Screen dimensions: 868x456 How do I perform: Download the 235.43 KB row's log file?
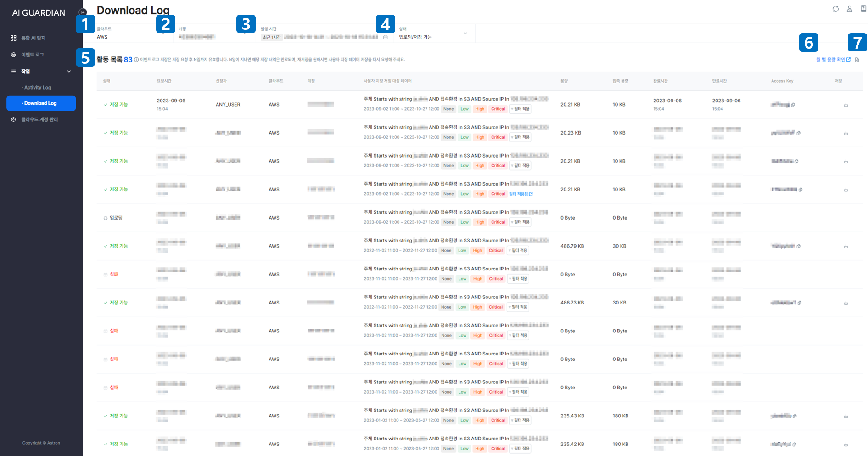tap(846, 416)
